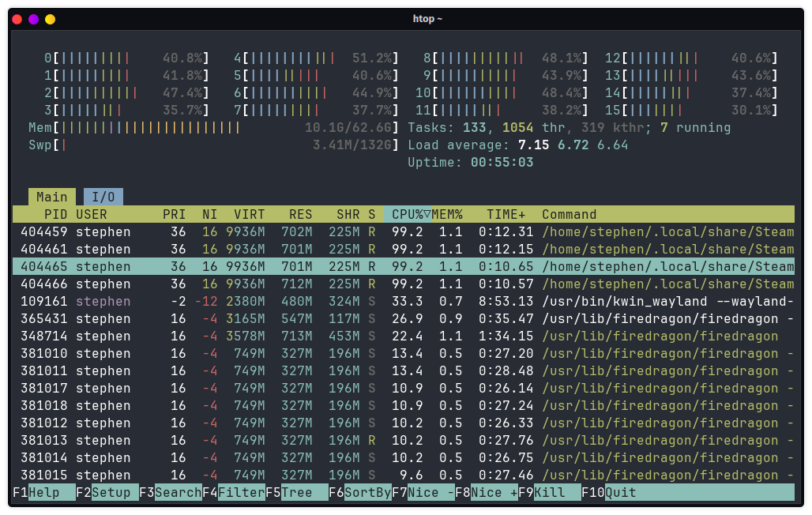Click the 712M RES value
This screenshot has width=812, height=515.
(x=297, y=284)
